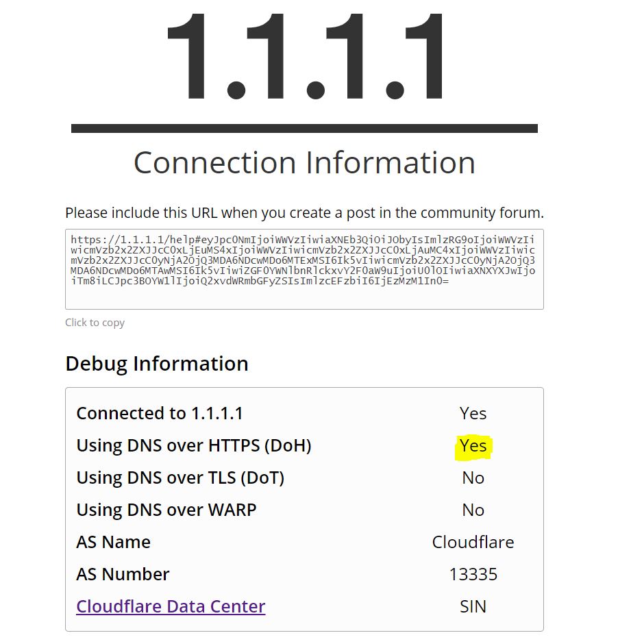This screenshot has width=644, height=644.
Task: Click the 'Yes' beside Connected to 1.1.1.1
Action: point(473,413)
